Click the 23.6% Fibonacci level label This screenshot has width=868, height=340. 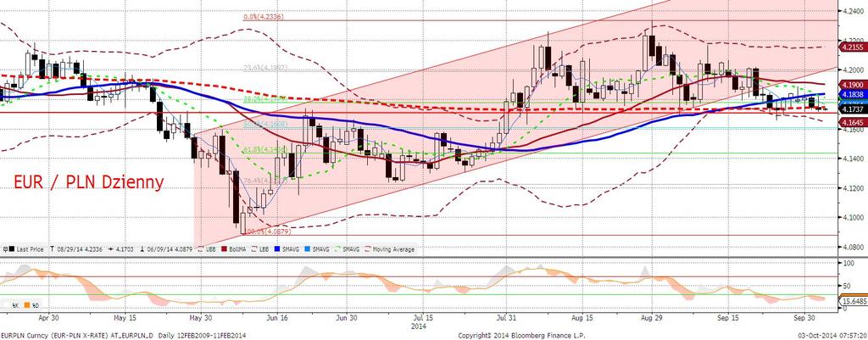tap(264, 68)
